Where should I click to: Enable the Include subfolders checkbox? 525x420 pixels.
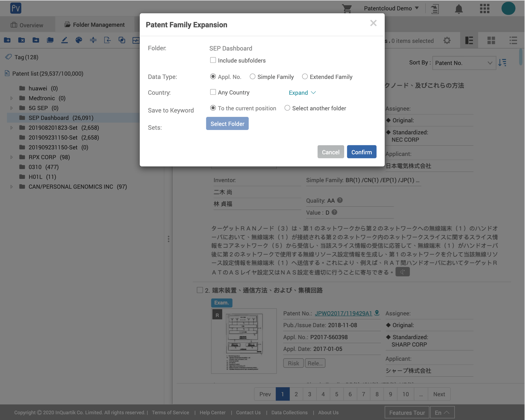click(213, 60)
